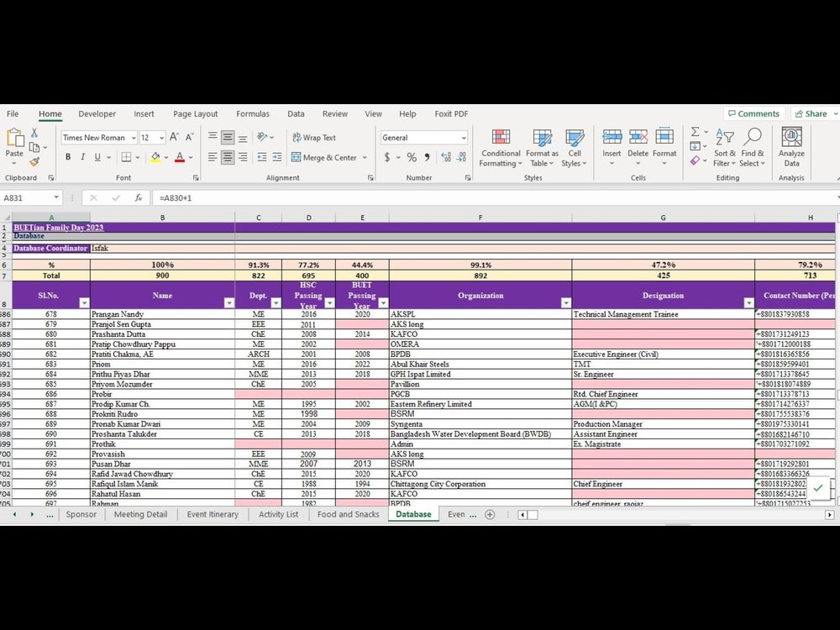Align text left

click(213, 157)
